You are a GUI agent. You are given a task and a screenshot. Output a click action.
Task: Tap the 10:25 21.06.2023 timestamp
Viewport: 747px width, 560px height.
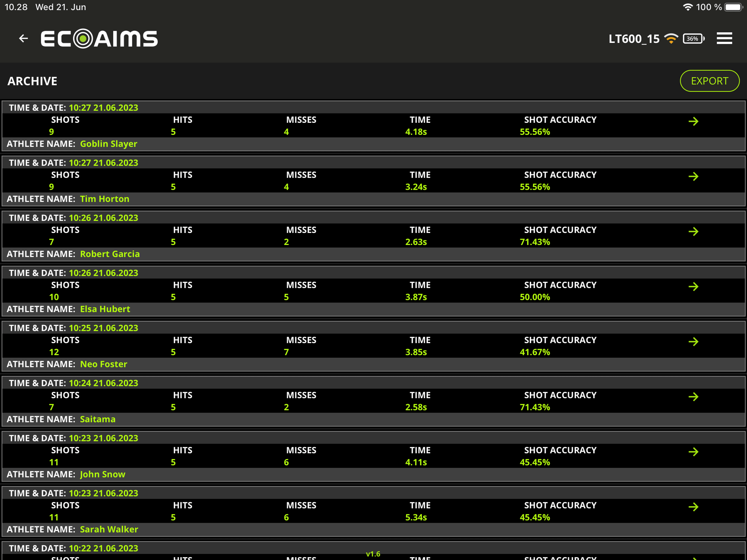104,328
